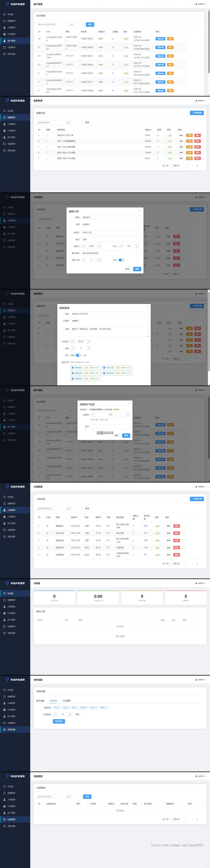Open 状态 dropdown in 充值管理 filter
This screenshot has width=210, height=868.
[x=73, y=797]
